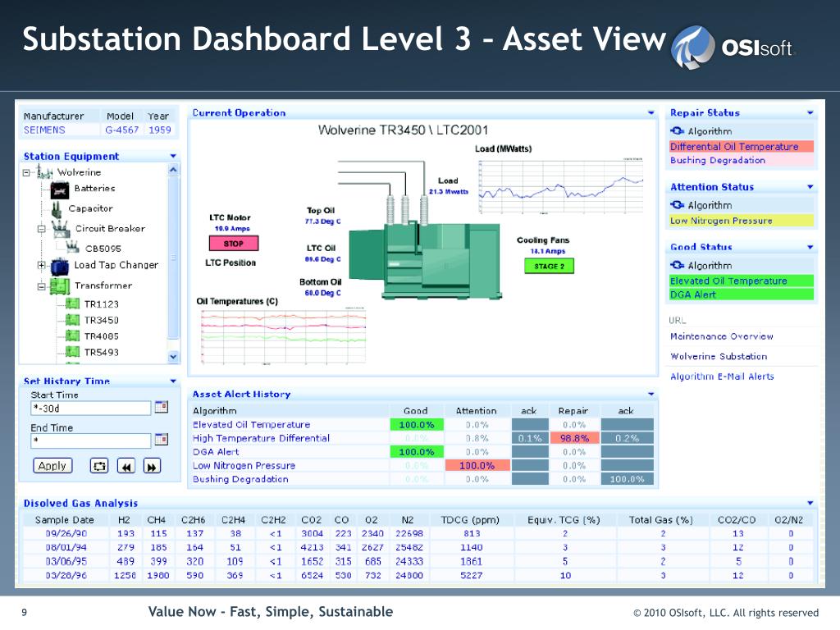The height and width of the screenshot is (630, 840).
Task: Click the TDCG (ppm) column header
Action: [x=470, y=519]
